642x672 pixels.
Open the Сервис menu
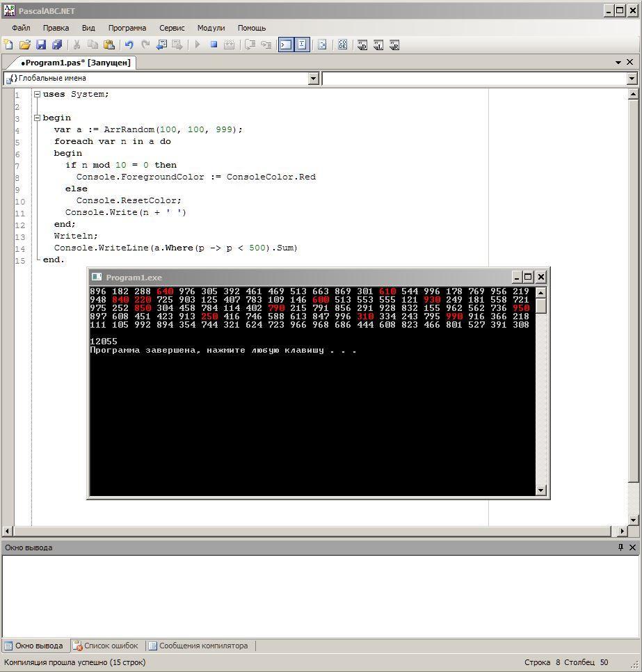pyautogui.click(x=172, y=28)
